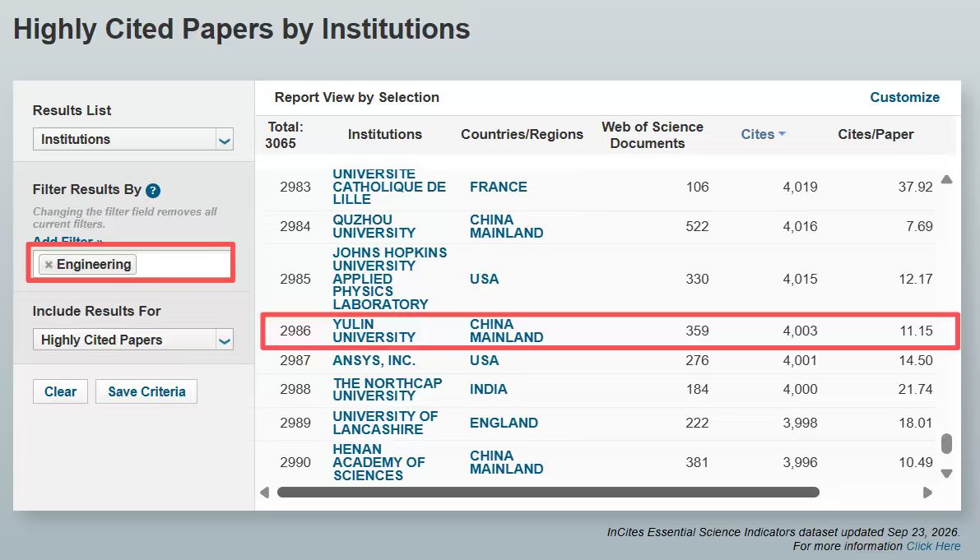Click the Clear button
Screen dimensions: 980x560
click(x=60, y=391)
